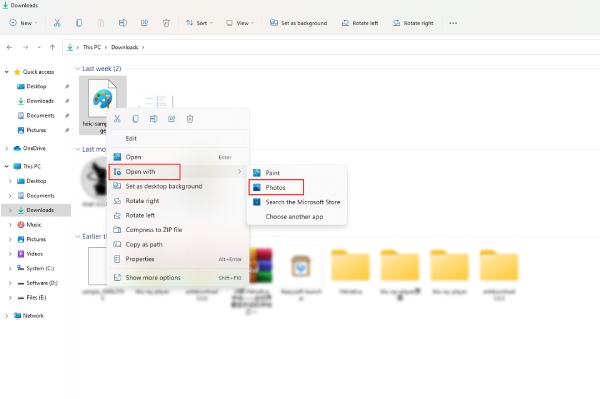
Task: Open the recent locations dropdown arrow
Action: pyautogui.click(x=39, y=47)
